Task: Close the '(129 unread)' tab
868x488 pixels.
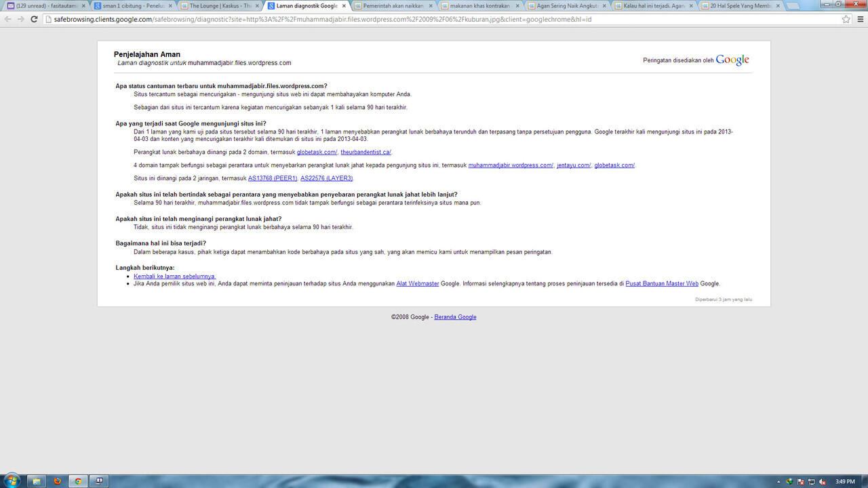Action: coord(83,5)
